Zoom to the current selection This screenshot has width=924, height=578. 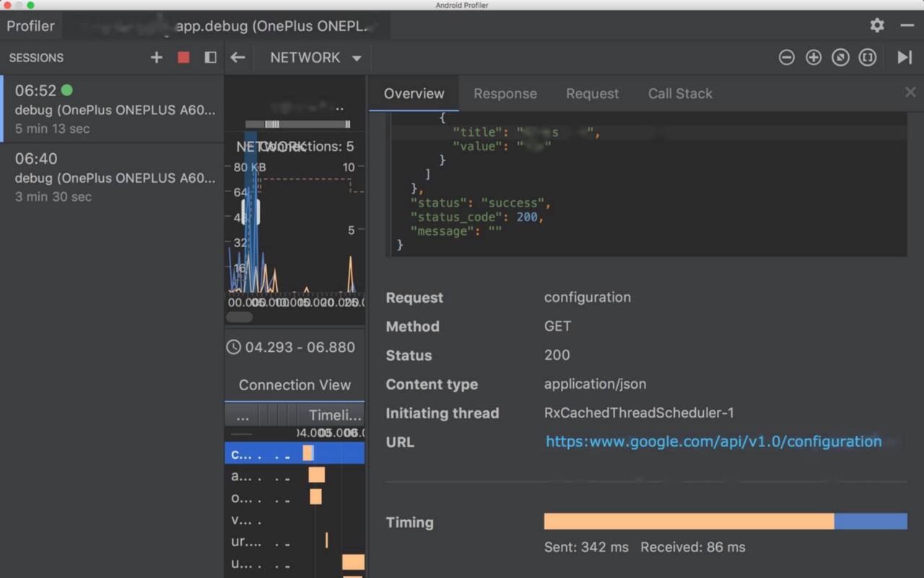pyautogui.click(x=868, y=57)
